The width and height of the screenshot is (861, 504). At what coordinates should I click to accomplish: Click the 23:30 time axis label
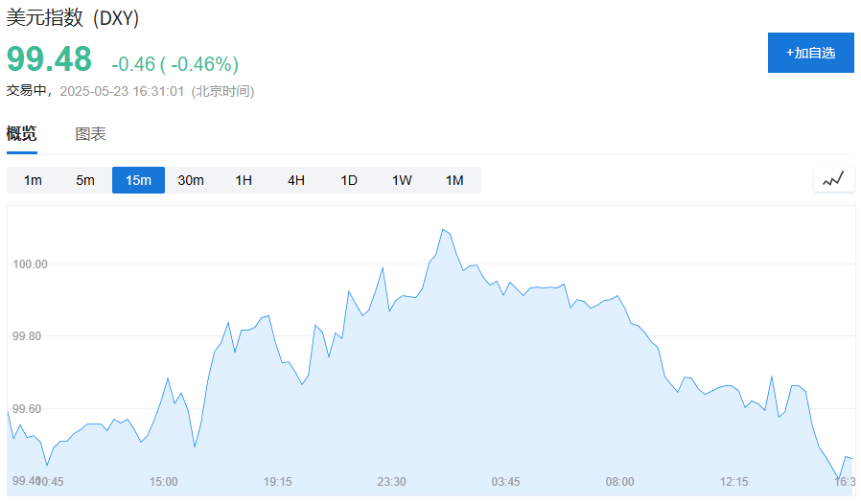pyautogui.click(x=391, y=482)
